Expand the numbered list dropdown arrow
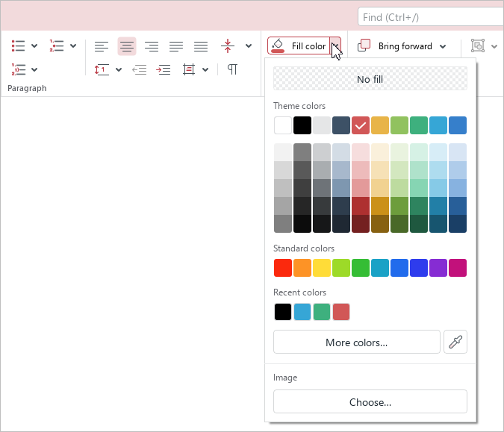504x432 pixels. [x=73, y=46]
